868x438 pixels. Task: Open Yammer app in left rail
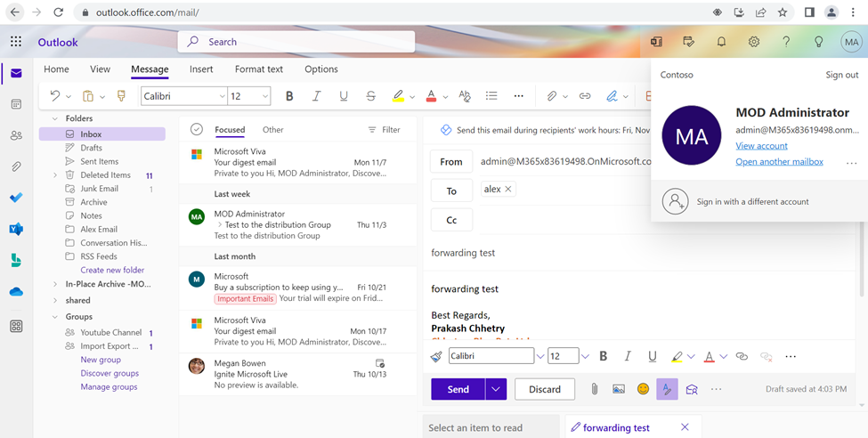point(16,229)
